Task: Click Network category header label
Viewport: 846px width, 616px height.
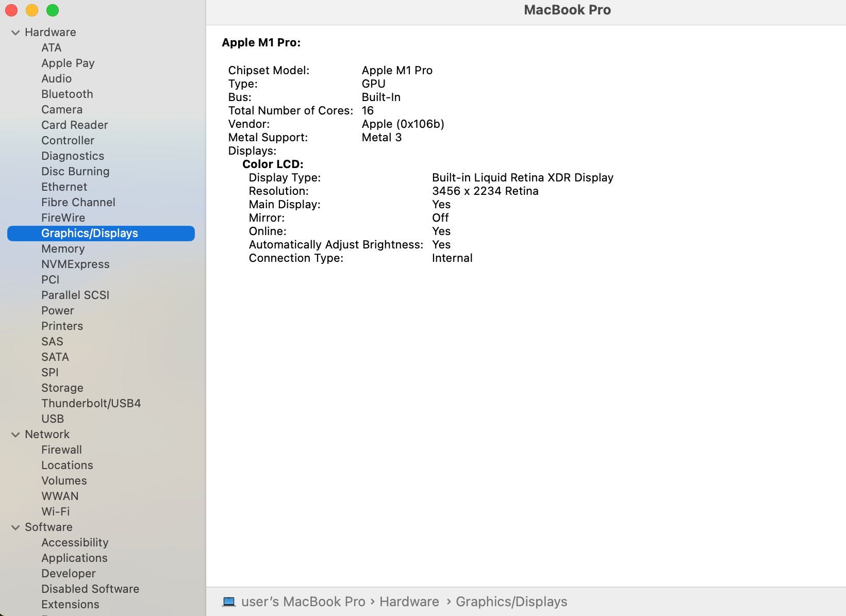Action: 47,434
